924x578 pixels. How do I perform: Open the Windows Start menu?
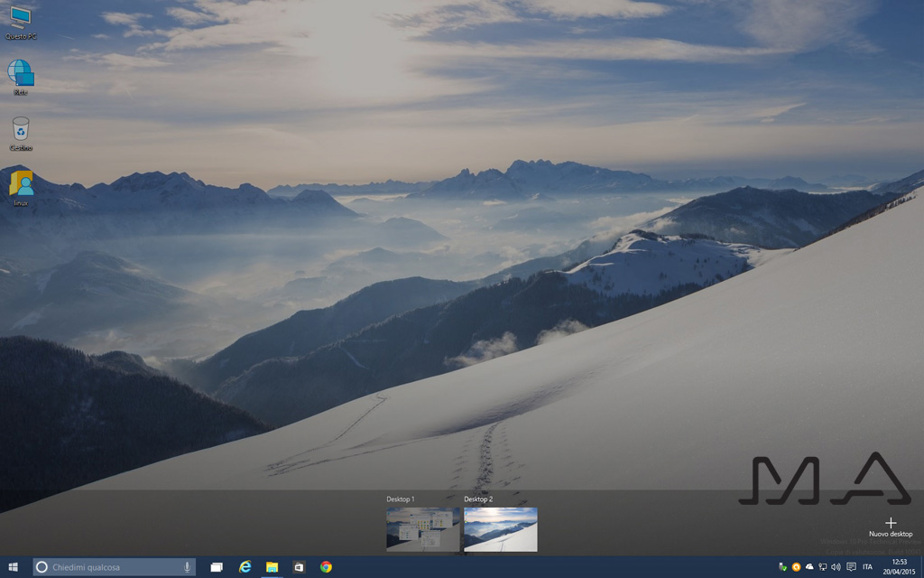pyautogui.click(x=13, y=567)
